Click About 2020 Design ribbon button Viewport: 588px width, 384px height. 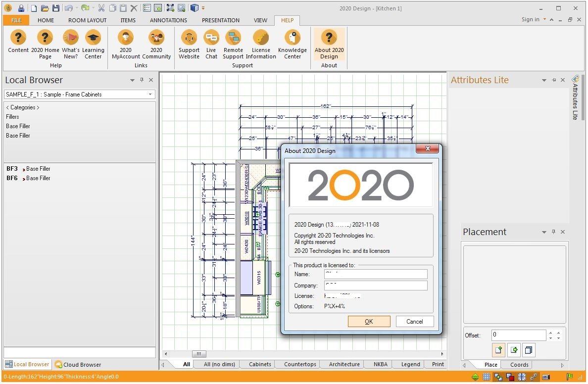[x=329, y=44]
